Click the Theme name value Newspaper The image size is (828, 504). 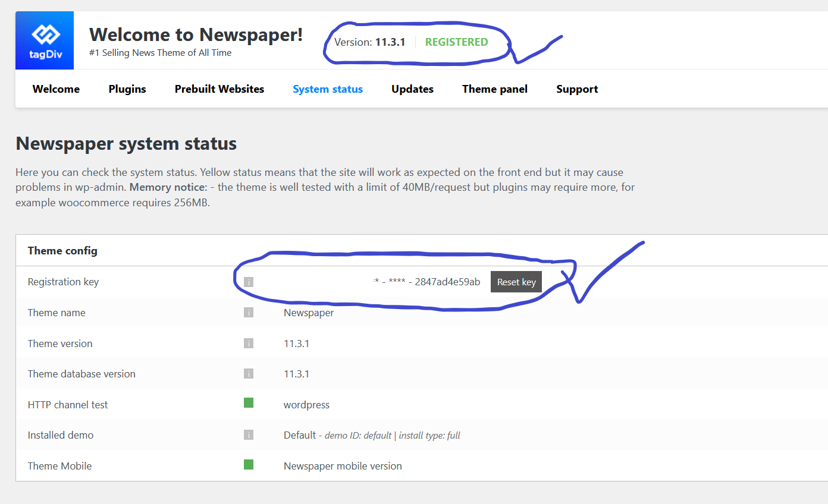(x=309, y=313)
